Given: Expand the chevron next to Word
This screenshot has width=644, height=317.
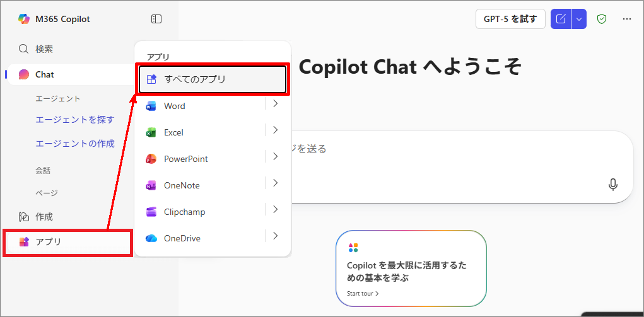Looking at the screenshot, I should point(276,104).
